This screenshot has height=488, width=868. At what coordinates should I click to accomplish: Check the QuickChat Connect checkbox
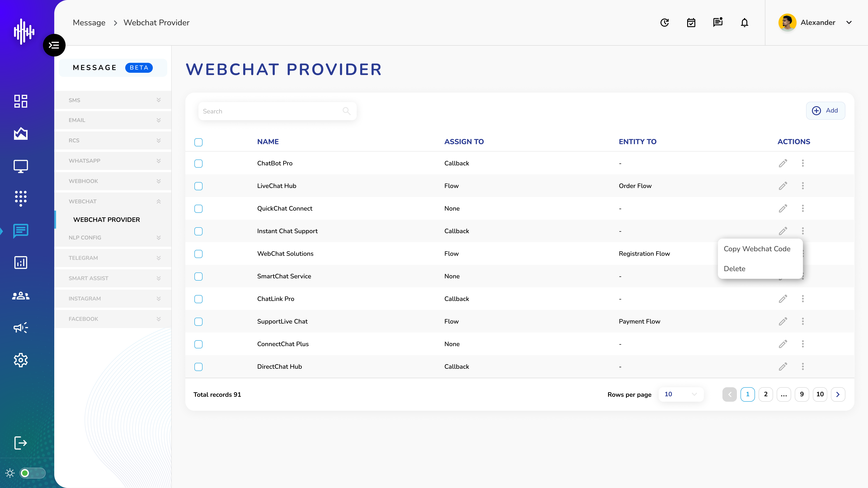click(x=198, y=208)
